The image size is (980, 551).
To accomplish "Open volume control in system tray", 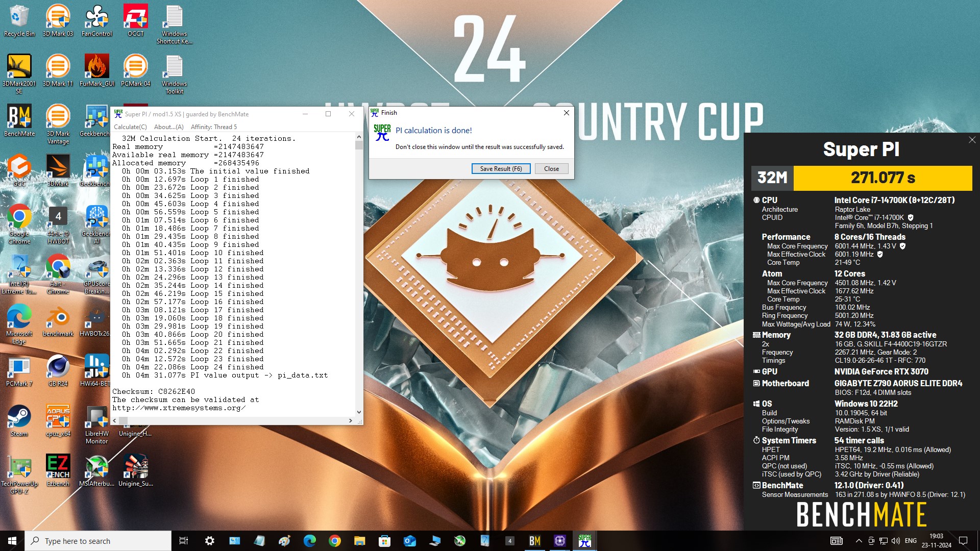I will 895,541.
